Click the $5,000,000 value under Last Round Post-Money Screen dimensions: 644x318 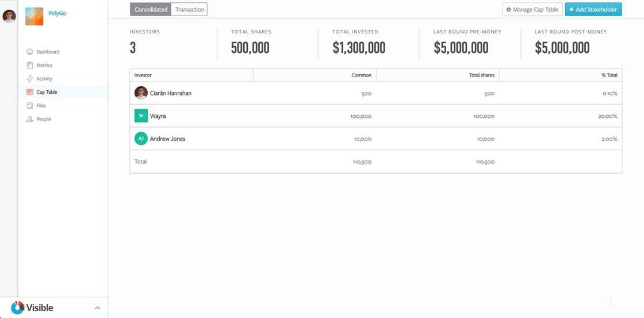[x=562, y=48]
